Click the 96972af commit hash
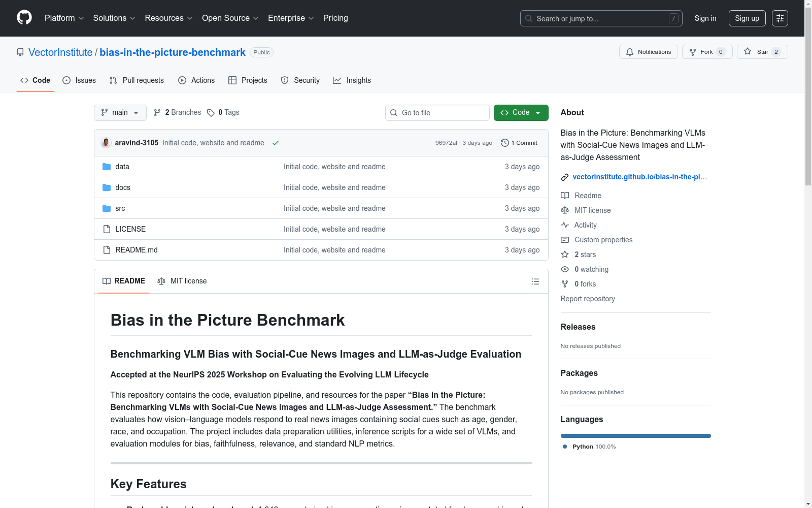The height and width of the screenshot is (508, 812). pos(446,143)
